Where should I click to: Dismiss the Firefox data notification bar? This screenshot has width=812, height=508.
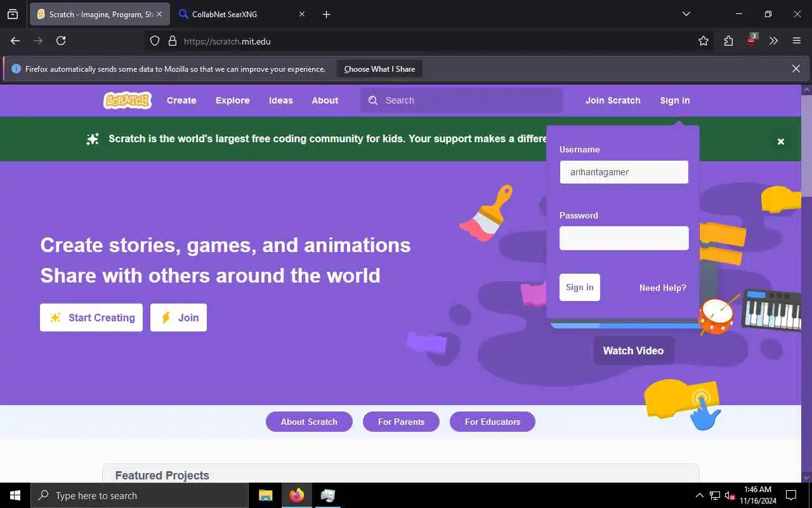pyautogui.click(x=796, y=69)
